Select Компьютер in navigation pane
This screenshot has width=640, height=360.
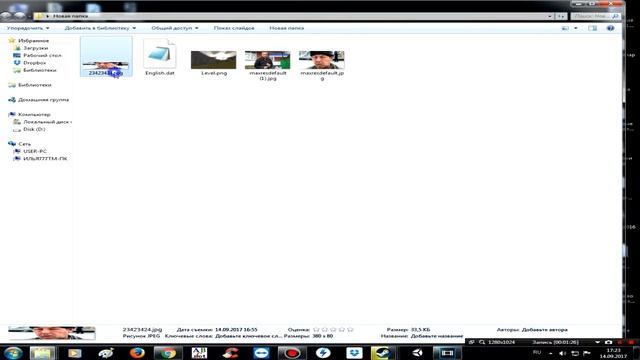point(34,114)
